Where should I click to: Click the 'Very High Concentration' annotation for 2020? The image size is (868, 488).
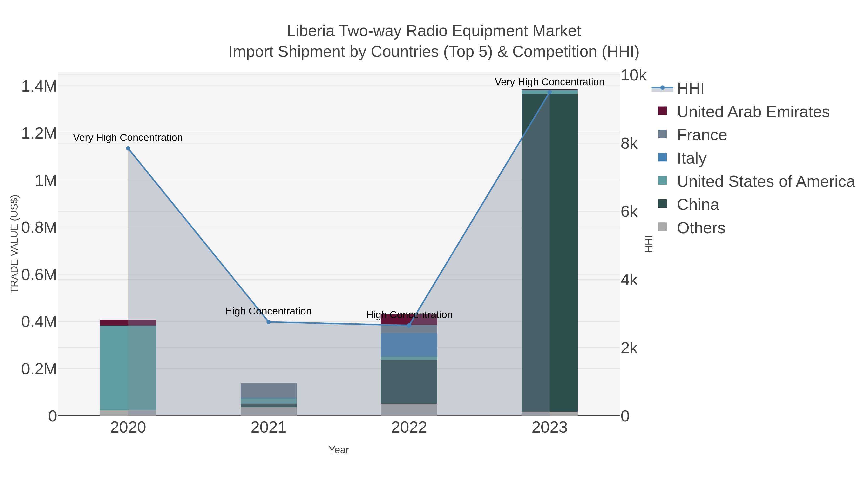(128, 137)
